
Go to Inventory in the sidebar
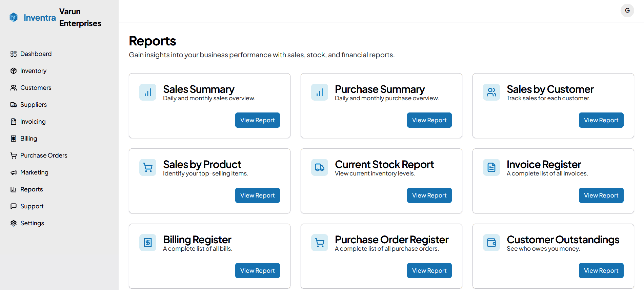coord(33,71)
